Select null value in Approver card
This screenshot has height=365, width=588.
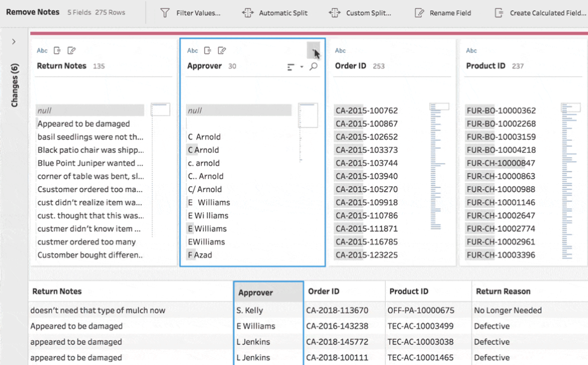pos(239,111)
